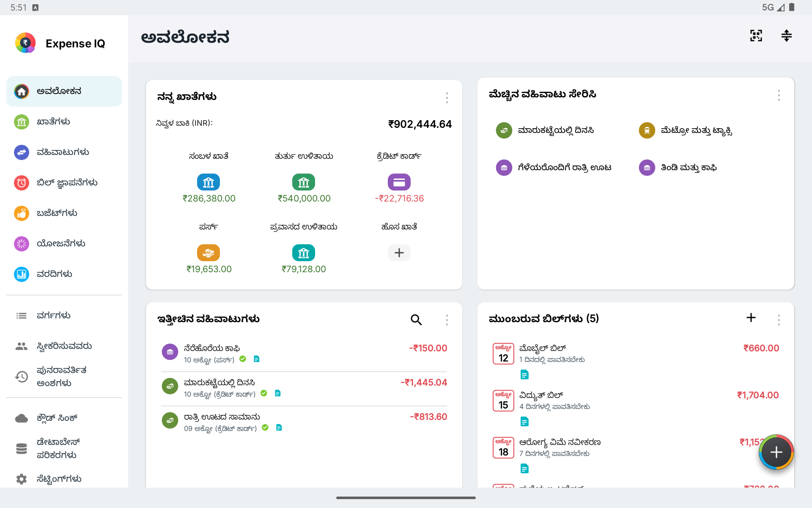This screenshot has height=508, width=812.
Task: Select favorite ಗೆಳೆಯರೊಂದಿಗೆ ರಾತ್ರಿ ಊಟ
Action: tap(554, 168)
